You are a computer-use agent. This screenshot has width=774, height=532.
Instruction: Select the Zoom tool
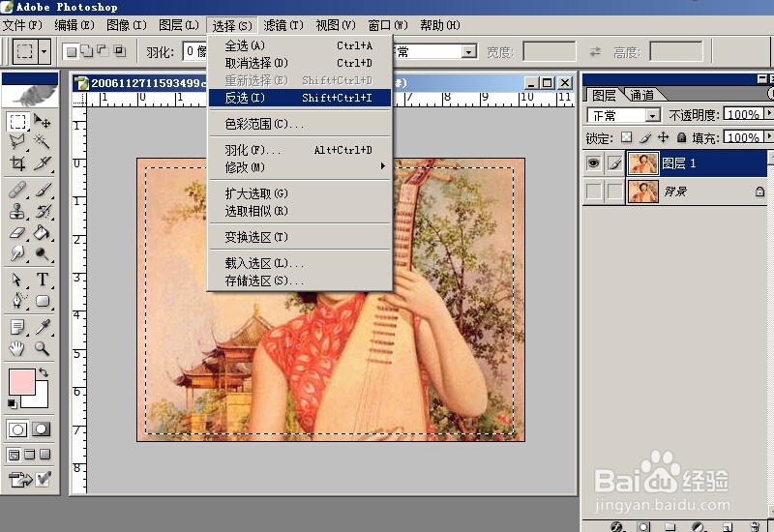pyautogui.click(x=43, y=348)
